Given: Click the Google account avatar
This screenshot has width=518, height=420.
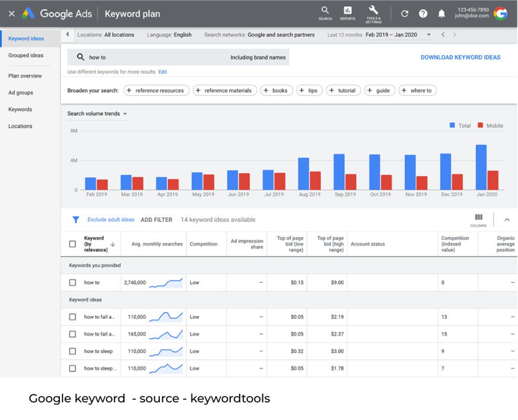Looking at the screenshot, I should pos(500,14).
